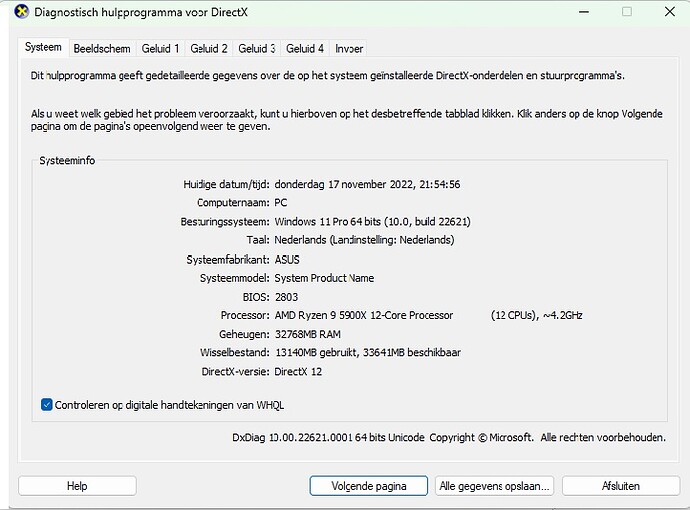
Task: Click the 32768MB RAM value
Action: click(308, 334)
